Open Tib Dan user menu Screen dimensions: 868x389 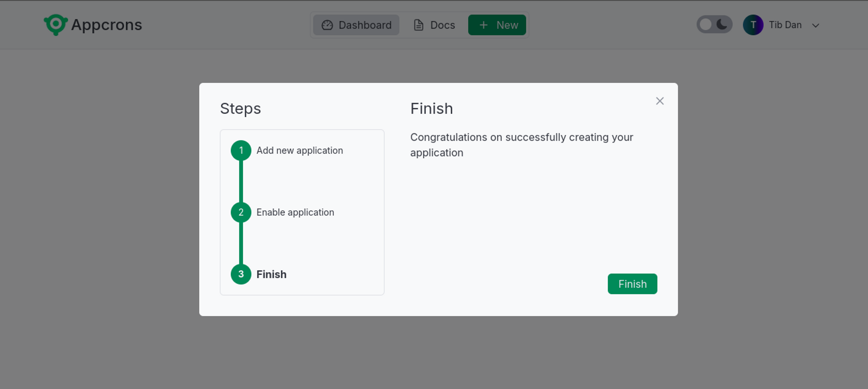click(x=783, y=25)
